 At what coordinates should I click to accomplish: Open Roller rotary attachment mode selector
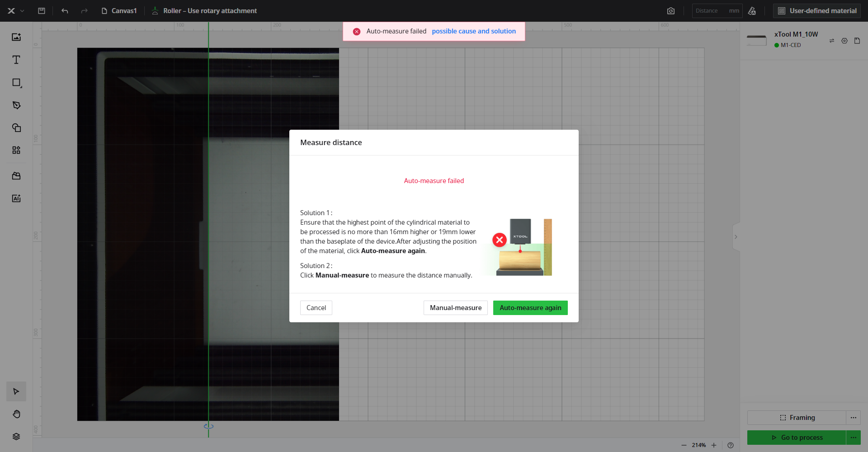click(x=204, y=11)
